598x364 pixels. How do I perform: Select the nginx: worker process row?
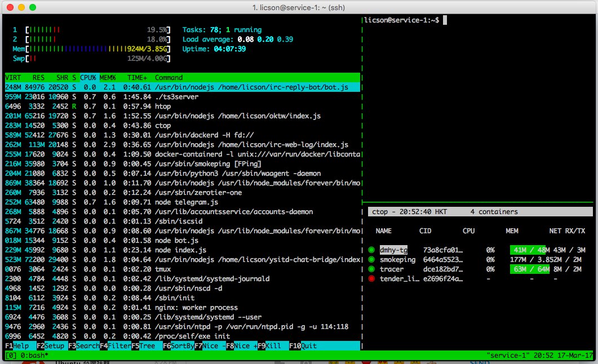182,308
